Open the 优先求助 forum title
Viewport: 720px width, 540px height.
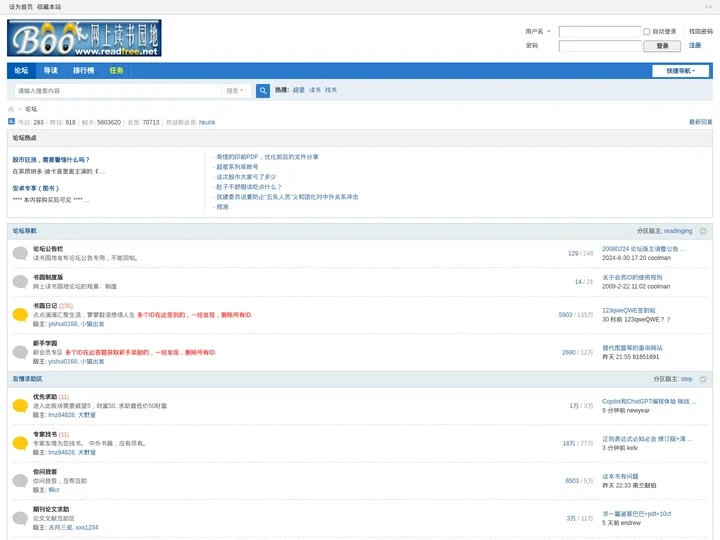(45, 397)
